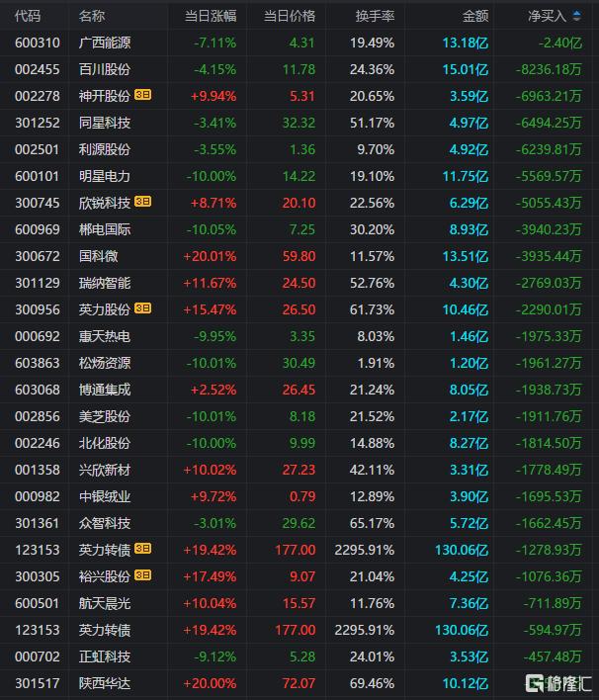Screen dimensions: 599x700
Task: Select the 北化股份 row name
Action: [x=105, y=443]
